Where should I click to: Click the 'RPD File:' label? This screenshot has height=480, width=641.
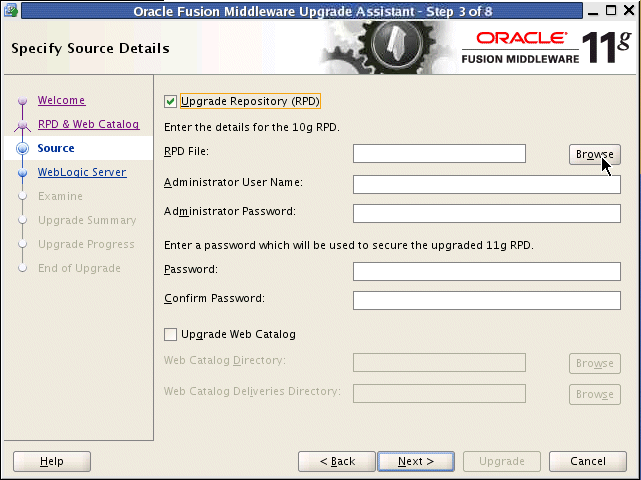click(186, 152)
